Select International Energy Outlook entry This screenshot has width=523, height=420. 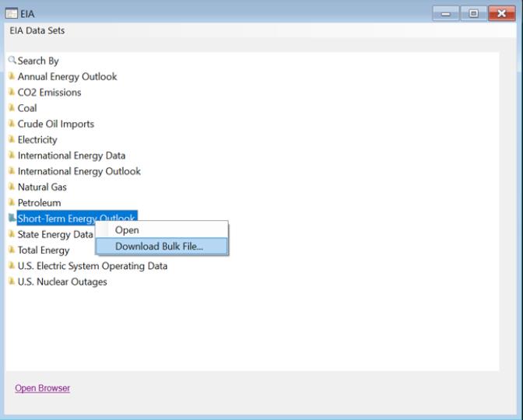(79, 171)
